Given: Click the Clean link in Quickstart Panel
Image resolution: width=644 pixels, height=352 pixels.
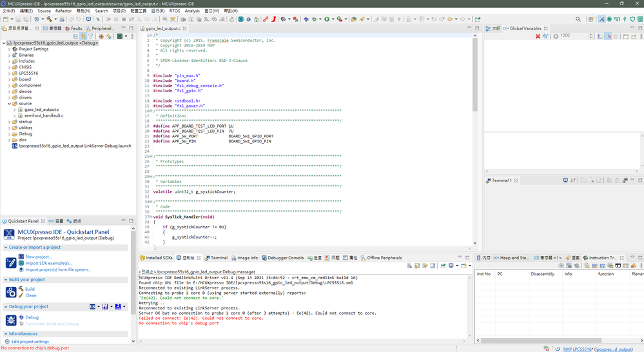Looking at the screenshot, I should pyautogui.click(x=30, y=295).
